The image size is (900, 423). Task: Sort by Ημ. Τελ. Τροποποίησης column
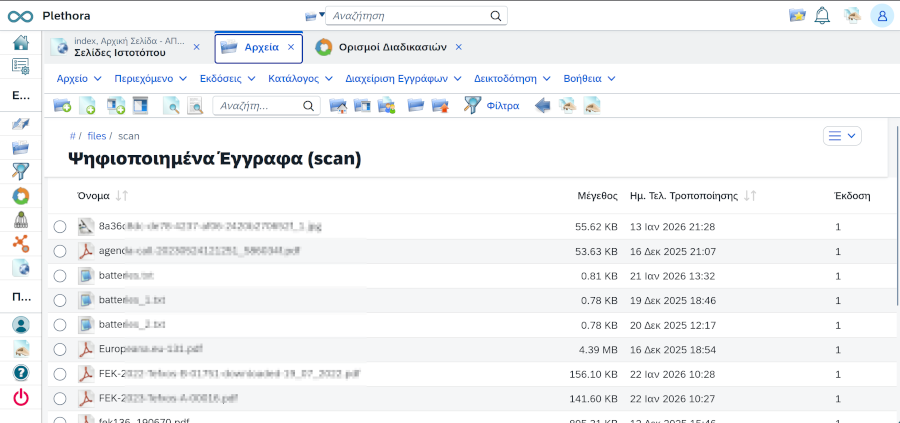click(693, 196)
